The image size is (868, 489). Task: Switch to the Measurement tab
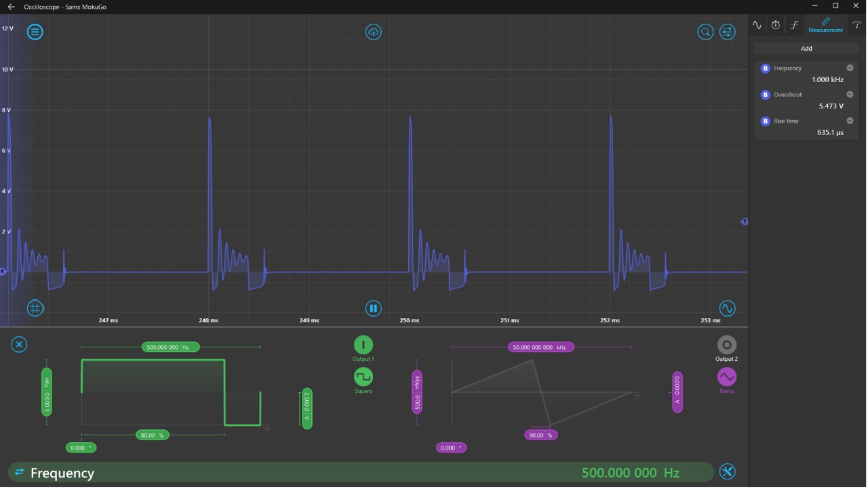(x=825, y=25)
